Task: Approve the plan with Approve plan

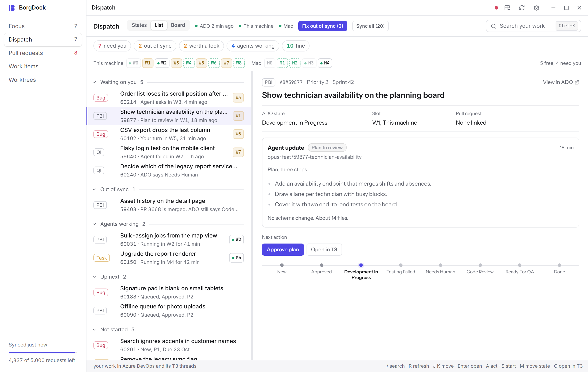Action: point(283,250)
